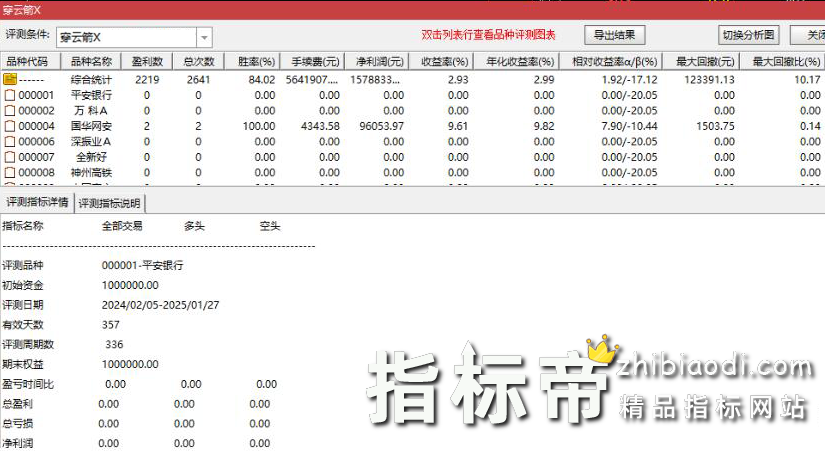The height and width of the screenshot is (452, 825).
Task: Sort by the 总次数 column header
Action: tap(199, 62)
